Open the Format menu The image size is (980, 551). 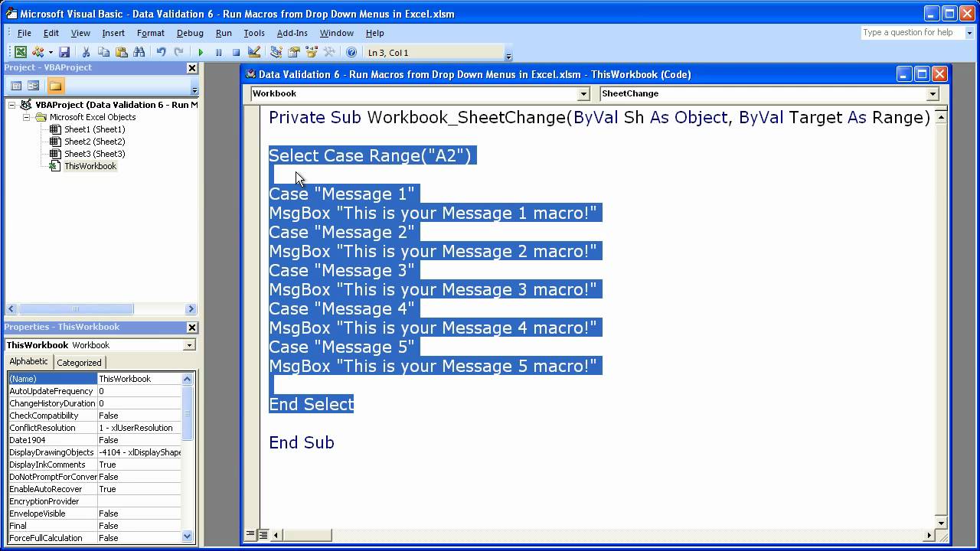click(151, 33)
